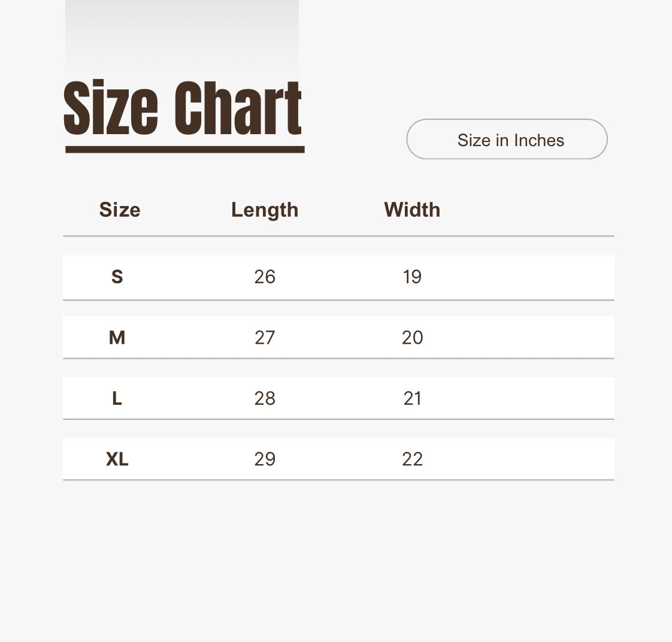672x642 pixels.
Task: Click width value 21 in L row
Action: tap(412, 398)
